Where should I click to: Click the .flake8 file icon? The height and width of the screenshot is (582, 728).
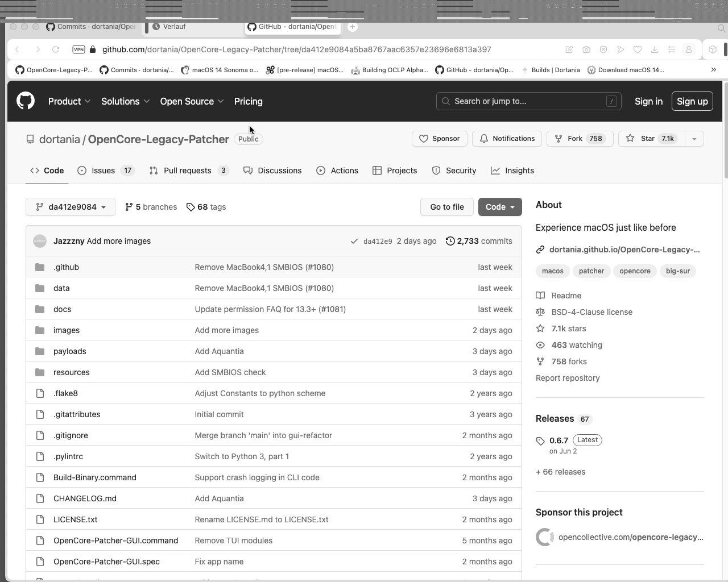(40, 393)
